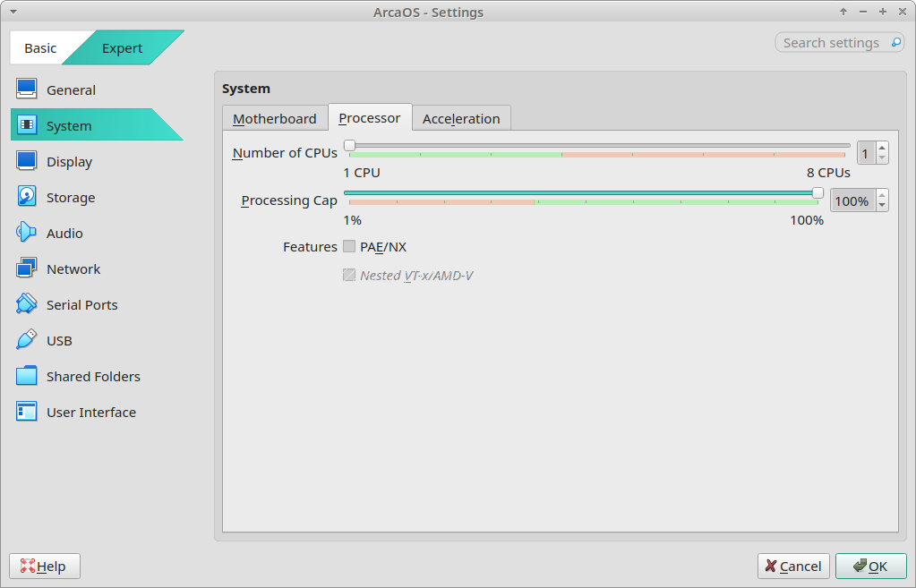Click the search magnifier icon
This screenshot has width=916, height=588.
coord(895,43)
